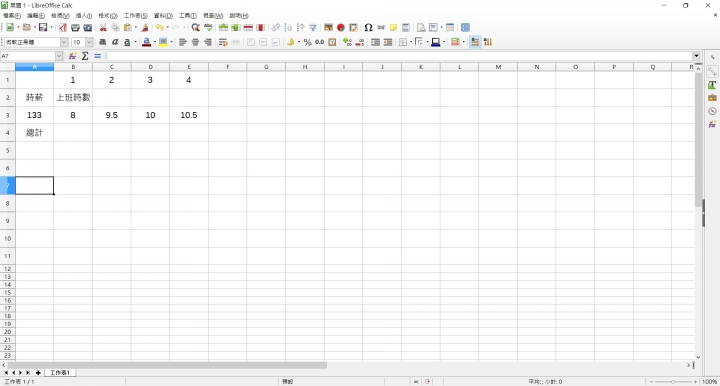Screen dimensions: 720x386
Task: Click the Paste clipboard icon
Action: pyautogui.click(x=128, y=28)
